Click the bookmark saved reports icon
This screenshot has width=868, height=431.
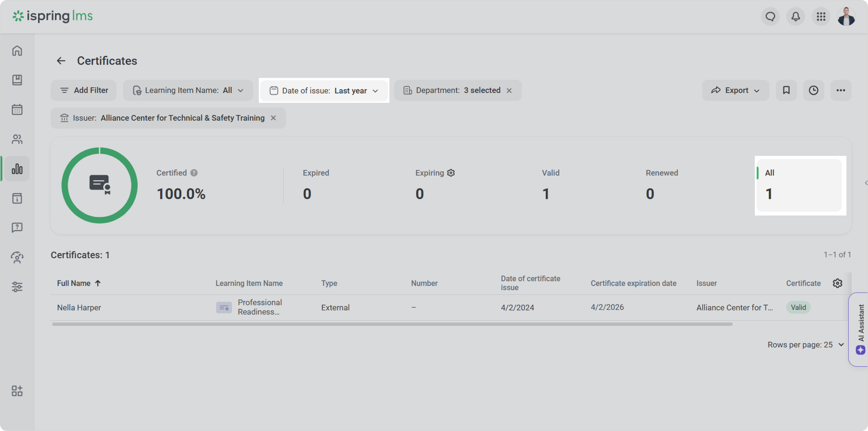point(786,90)
